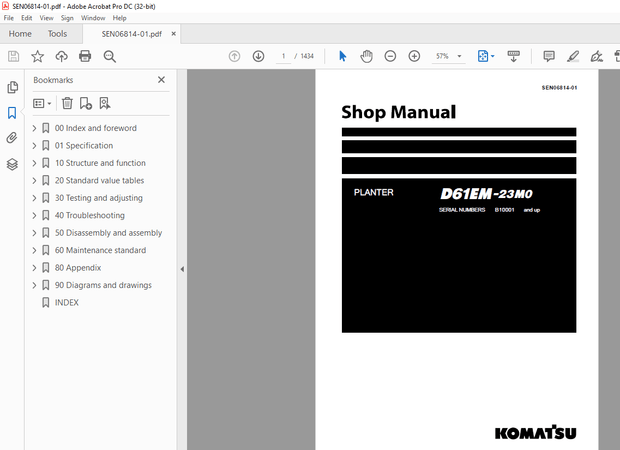Expand 20 Standard value tables bookmark

point(34,180)
